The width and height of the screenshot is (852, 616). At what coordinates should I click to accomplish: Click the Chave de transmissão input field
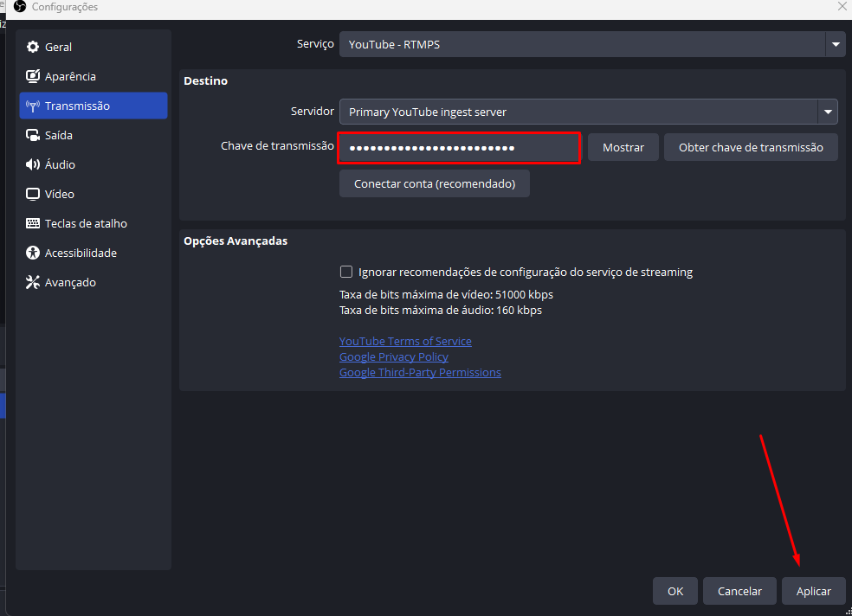459,148
